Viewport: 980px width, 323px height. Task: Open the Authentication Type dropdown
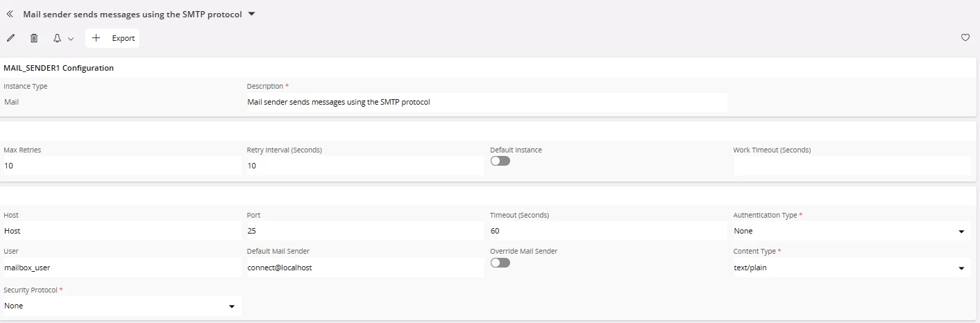pos(852,231)
